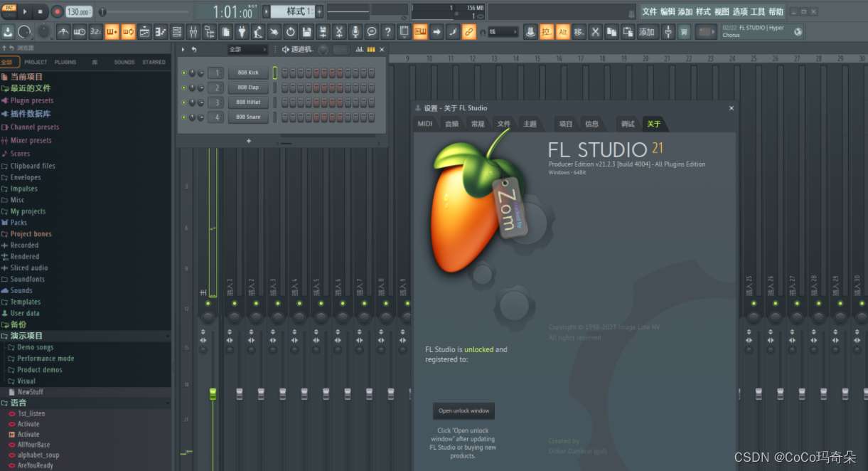
Task: Open the 添加 menu in the menu bar
Action: (685, 12)
